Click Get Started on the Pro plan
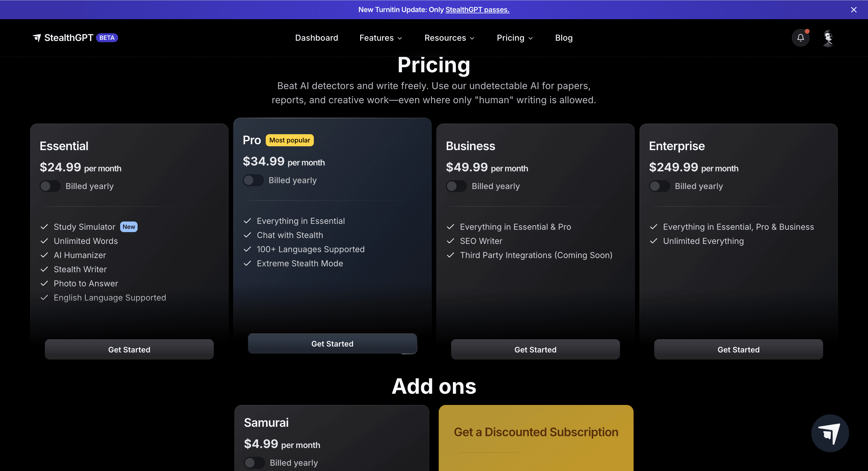The width and height of the screenshot is (868, 471). coord(332,344)
